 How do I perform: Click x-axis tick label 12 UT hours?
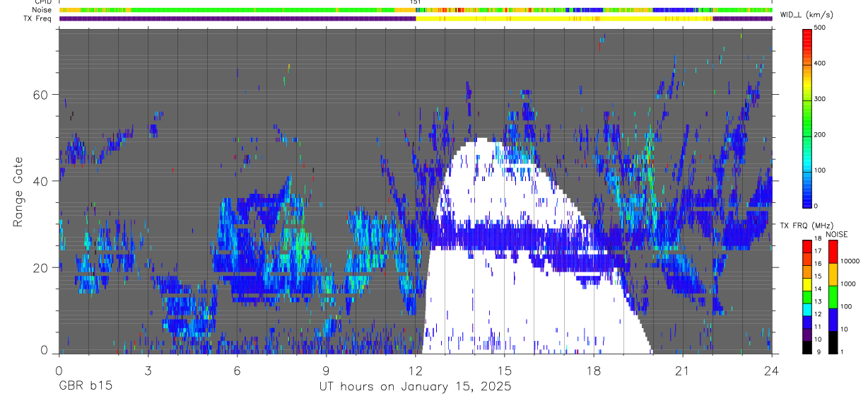point(415,371)
